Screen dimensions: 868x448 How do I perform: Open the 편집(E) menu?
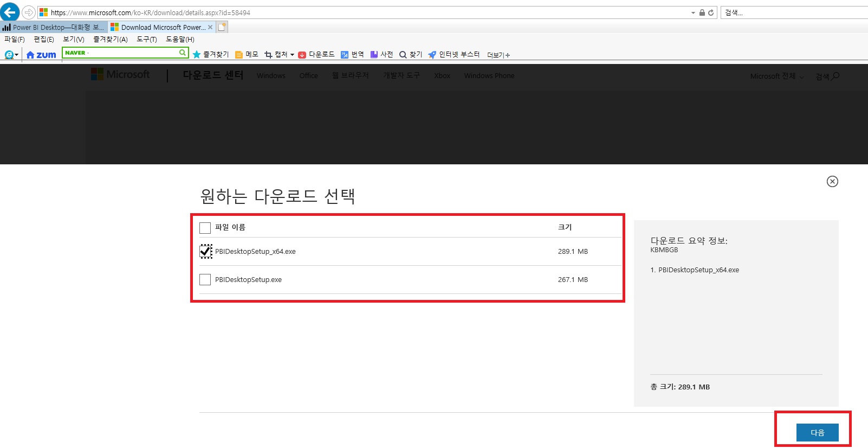click(x=44, y=40)
